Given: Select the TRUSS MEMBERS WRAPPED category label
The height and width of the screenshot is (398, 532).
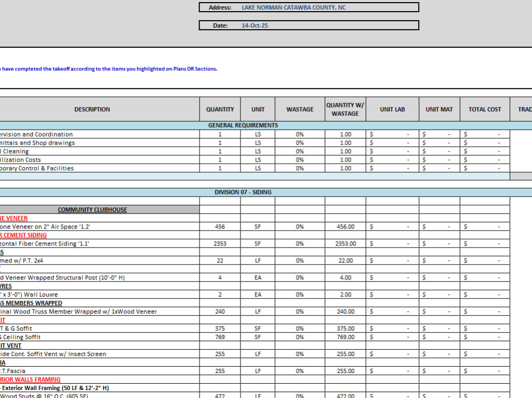Looking at the screenshot, I should click(x=31, y=303).
